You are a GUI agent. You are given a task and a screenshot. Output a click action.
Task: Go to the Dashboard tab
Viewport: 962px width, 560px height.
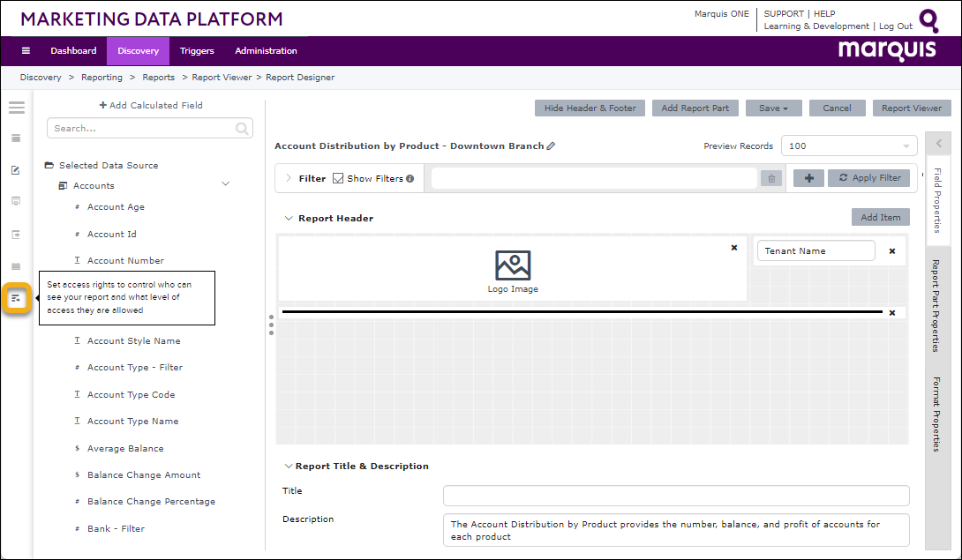73,51
